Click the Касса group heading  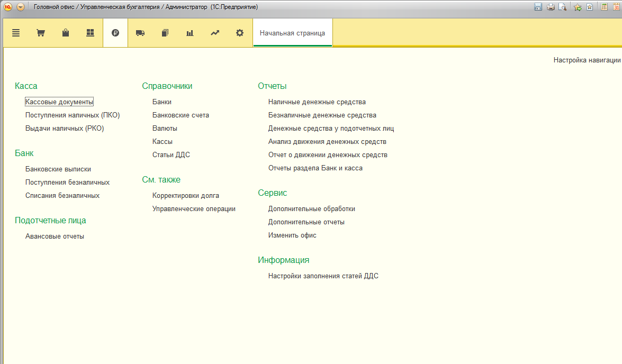pos(26,86)
